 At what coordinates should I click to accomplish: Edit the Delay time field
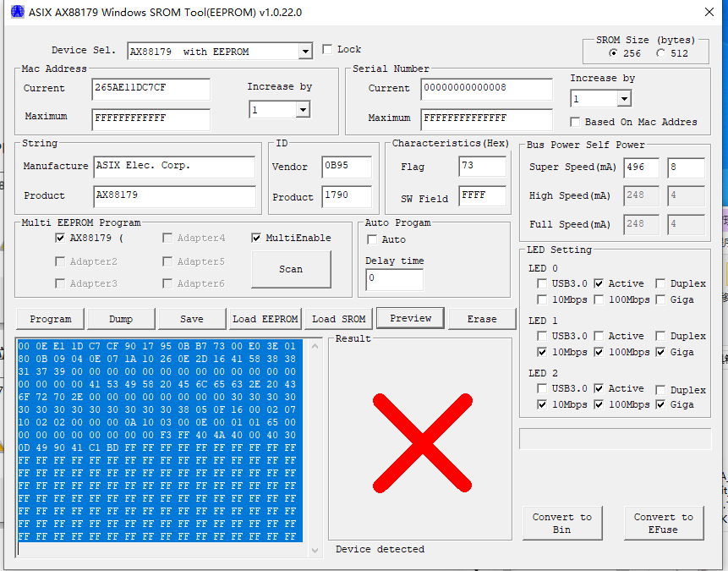(x=394, y=279)
